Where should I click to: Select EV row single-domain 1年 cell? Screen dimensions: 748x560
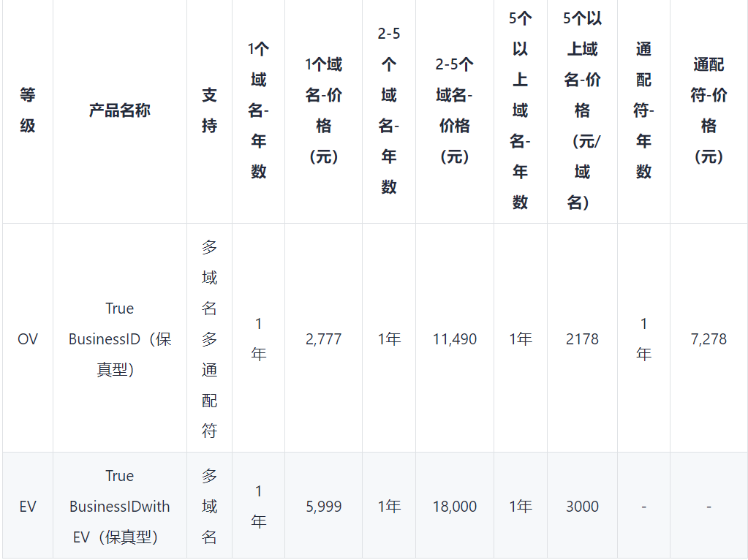(x=259, y=506)
